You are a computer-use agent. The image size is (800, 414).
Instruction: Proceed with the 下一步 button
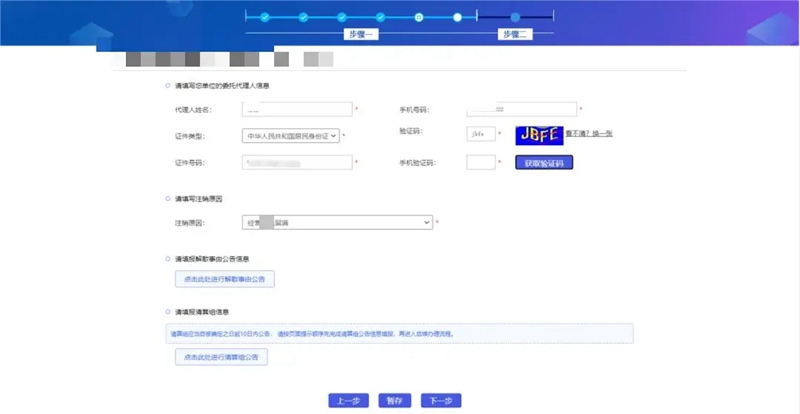coord(441,401)
